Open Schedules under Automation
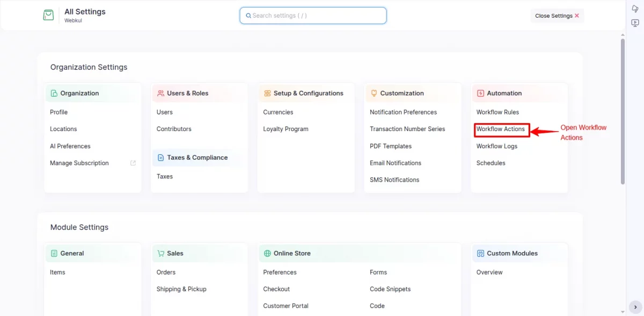The image size is (644, 316). tap(491, 163)
